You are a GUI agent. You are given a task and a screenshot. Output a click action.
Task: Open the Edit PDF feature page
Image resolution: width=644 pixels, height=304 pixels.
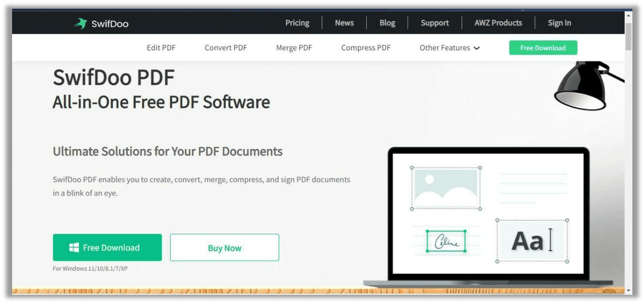[x=161, y=47]
